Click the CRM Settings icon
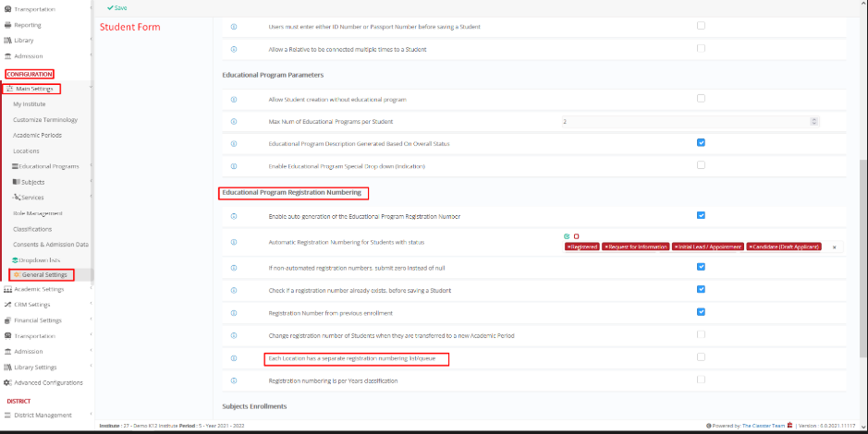This screenshot has height=434, width=868. [x=7, y=305]
